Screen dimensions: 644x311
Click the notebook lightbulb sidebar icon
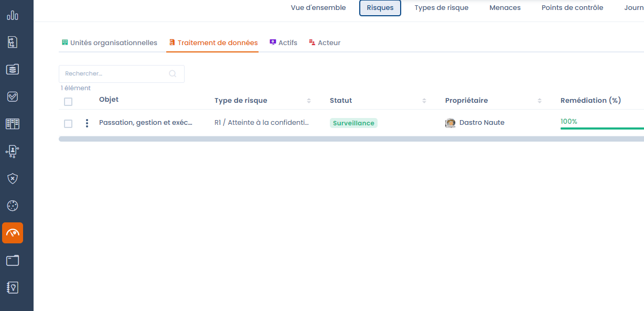tap(13, 287)
